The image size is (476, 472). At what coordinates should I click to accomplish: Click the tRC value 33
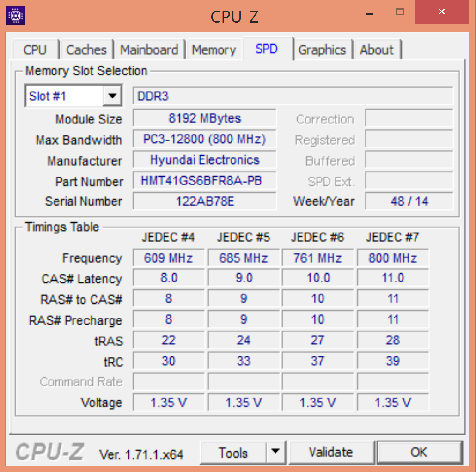[x=244, y=361]
